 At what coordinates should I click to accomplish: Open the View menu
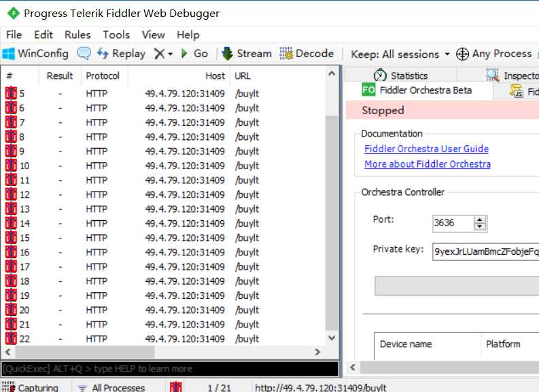coord(154,35)
